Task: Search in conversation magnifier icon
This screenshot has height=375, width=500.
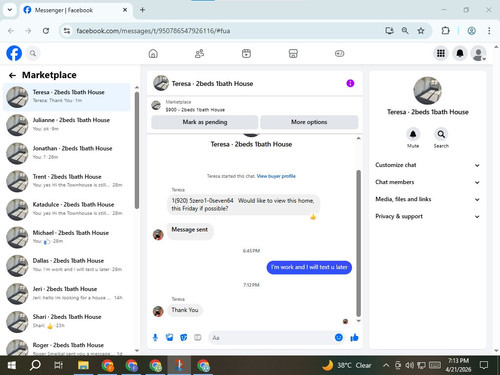Action: (x=441, y=134)
